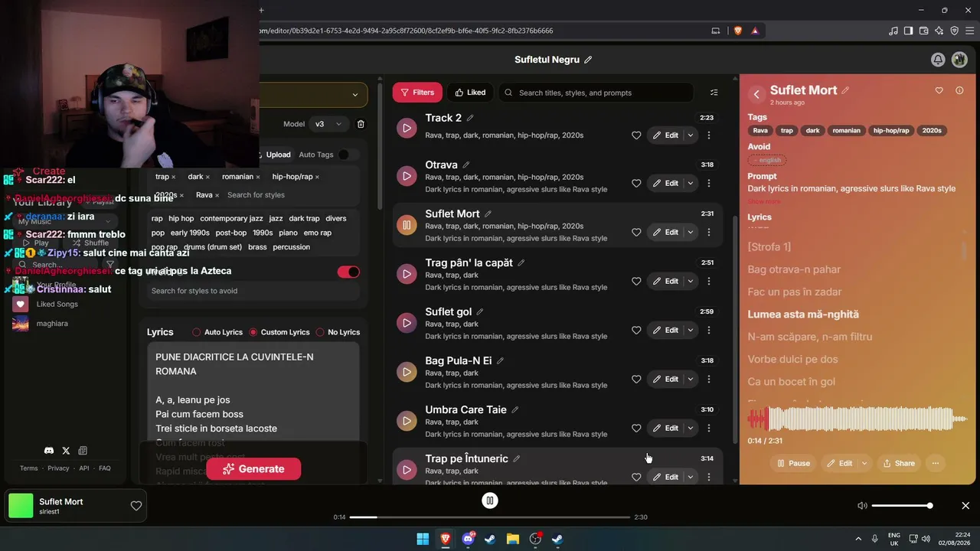Expand Edit options for Suflet gol
This screenshot has width=980, height=551.
(691, 330)
